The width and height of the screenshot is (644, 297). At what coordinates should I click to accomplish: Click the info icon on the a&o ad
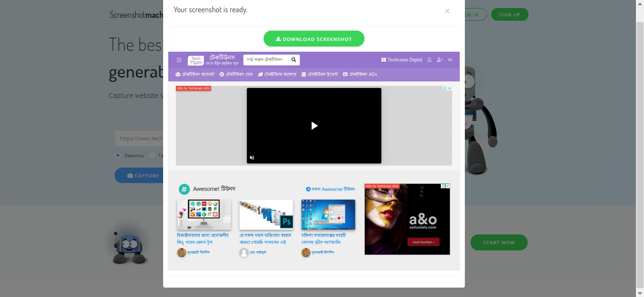tap(443, 186)
